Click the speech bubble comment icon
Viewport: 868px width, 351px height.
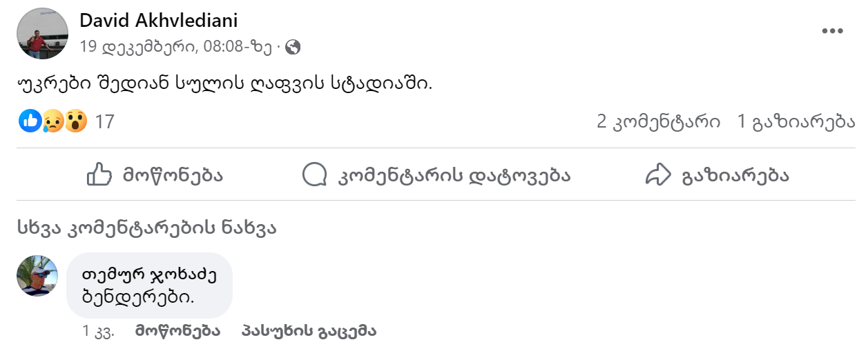pos(314,175)
